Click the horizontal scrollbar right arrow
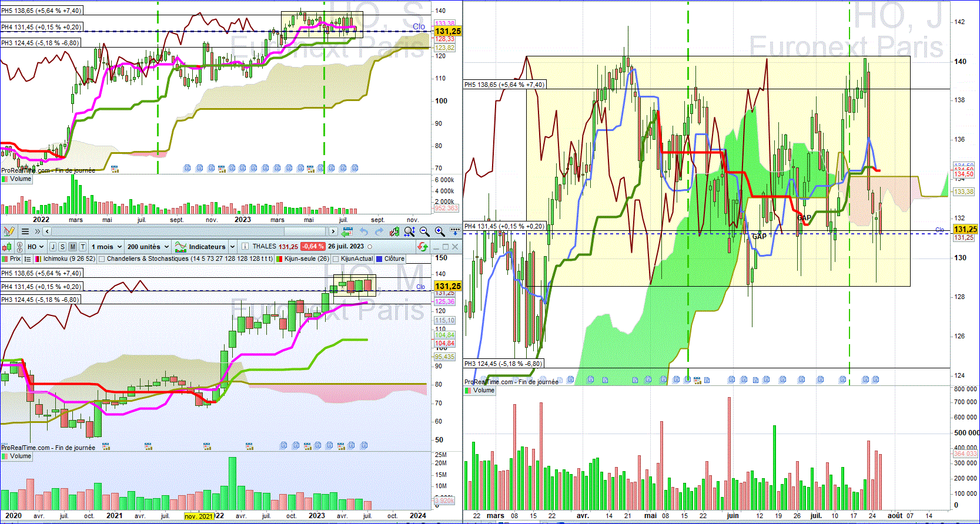The width and height of the screenshot is (980, 524). (x=333, y=231)
